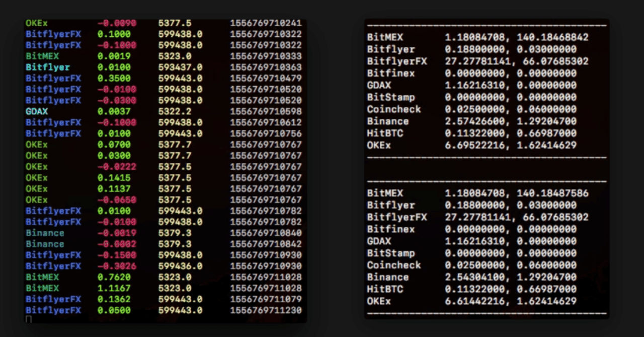Click timestamp 1556769710840
The image size is (644, 337).
tap(266, 233)
